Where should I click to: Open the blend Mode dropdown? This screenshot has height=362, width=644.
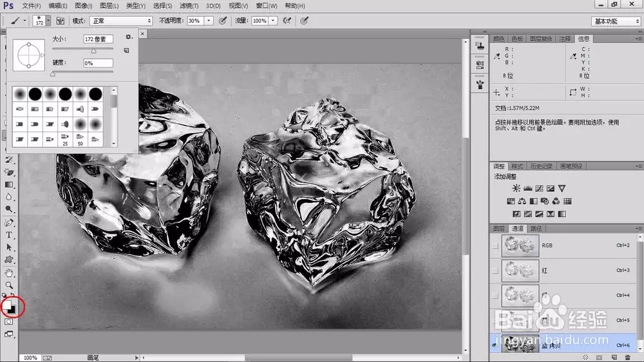point(121,21)
